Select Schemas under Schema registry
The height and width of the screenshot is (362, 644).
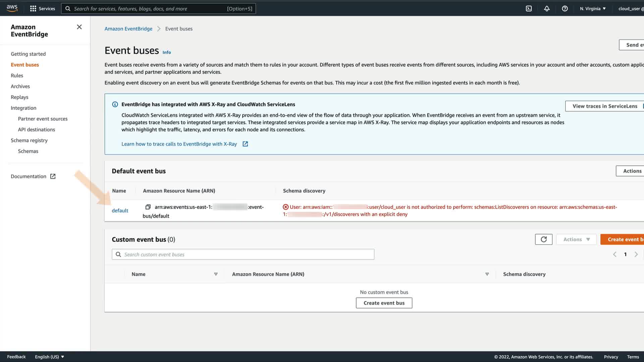coord(28,151)
